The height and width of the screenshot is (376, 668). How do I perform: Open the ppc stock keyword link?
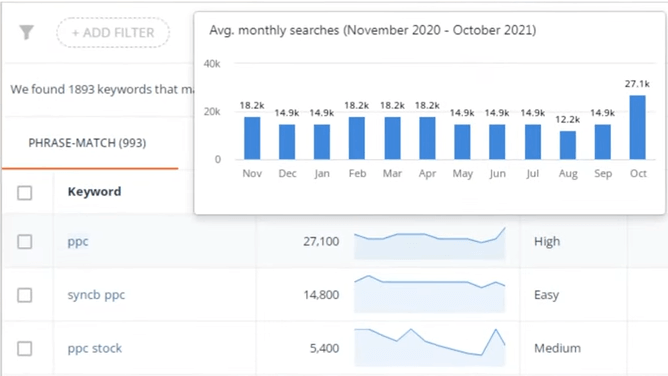pos(95,348)
